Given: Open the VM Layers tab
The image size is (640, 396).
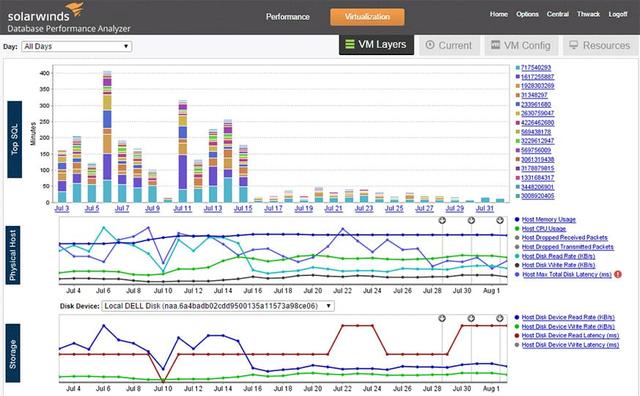Looking at the screenshot, I should click(x=376, y=44).
